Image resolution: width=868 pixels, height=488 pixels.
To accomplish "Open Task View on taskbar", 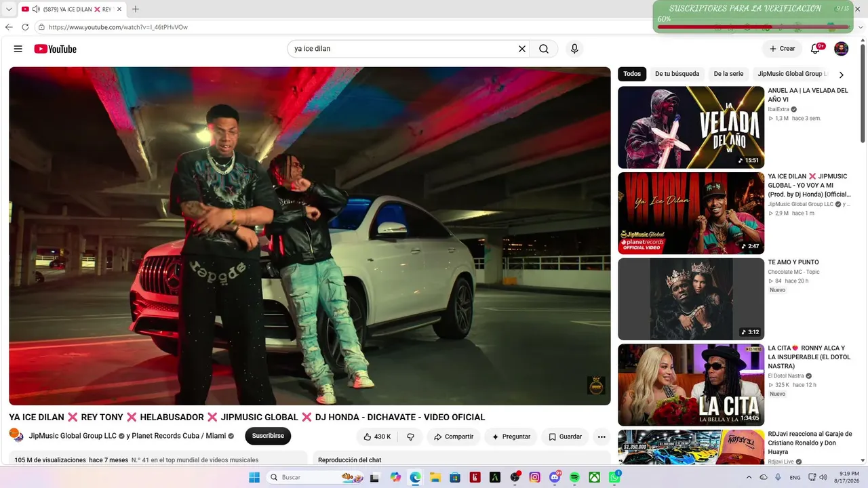I will 374,477.
